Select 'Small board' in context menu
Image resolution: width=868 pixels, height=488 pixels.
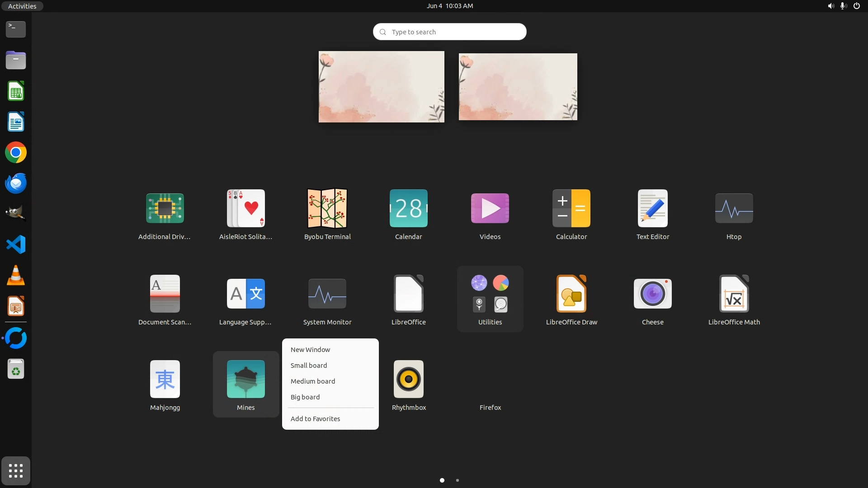coord(309,366)
